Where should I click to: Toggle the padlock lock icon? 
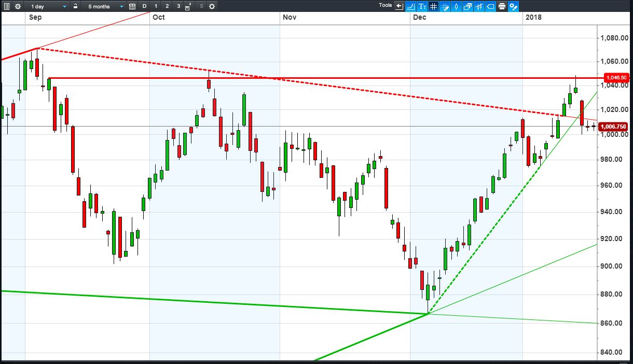[76, 6]
